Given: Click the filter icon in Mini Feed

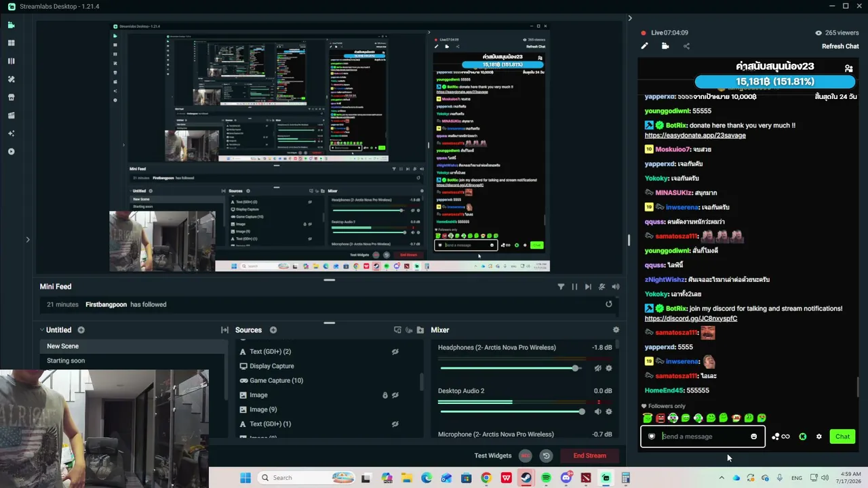Looking at the screenshot, I should coord(561,287).
